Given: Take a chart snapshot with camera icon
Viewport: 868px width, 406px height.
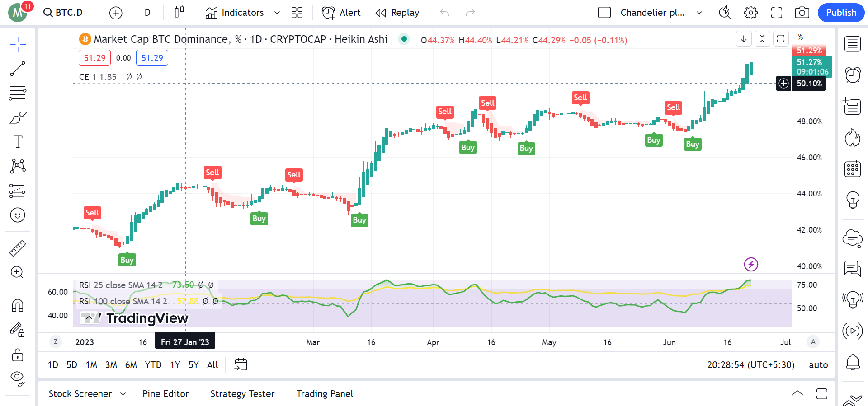Looking at the screenshot, I should click(802, 13).
